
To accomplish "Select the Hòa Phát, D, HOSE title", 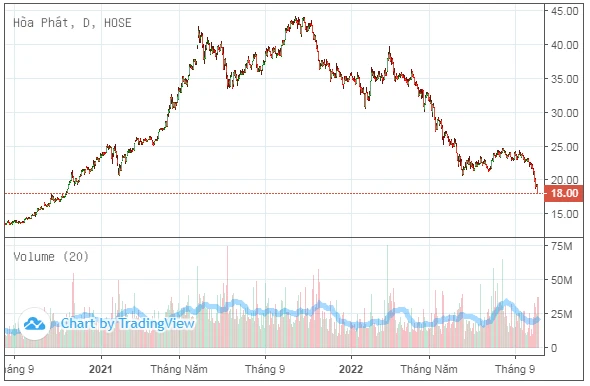I will pos(72,23).
